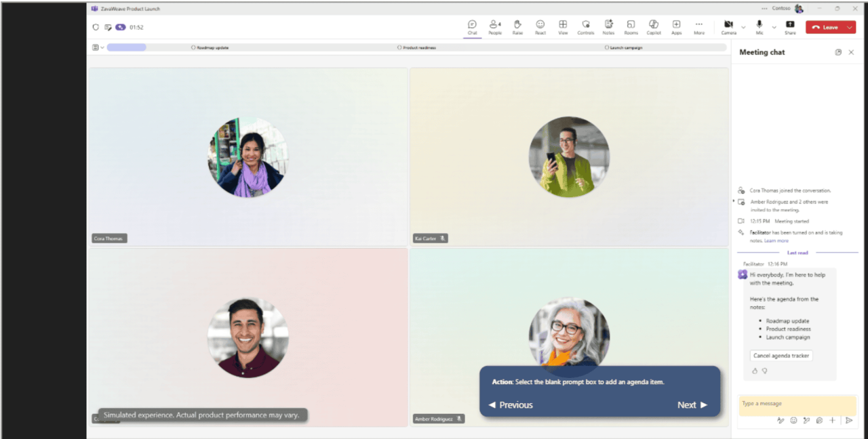
Task: Give a thumbs up to Facilitator's message
Action: 754,371
